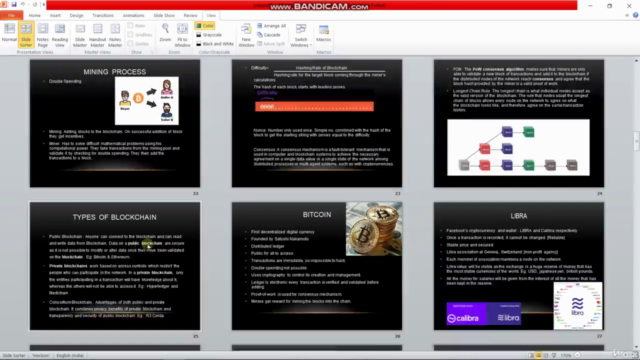Screen dimensions: 640x360
Task: Collapse the ribbon using the arrow
Action: pos(627,15)
